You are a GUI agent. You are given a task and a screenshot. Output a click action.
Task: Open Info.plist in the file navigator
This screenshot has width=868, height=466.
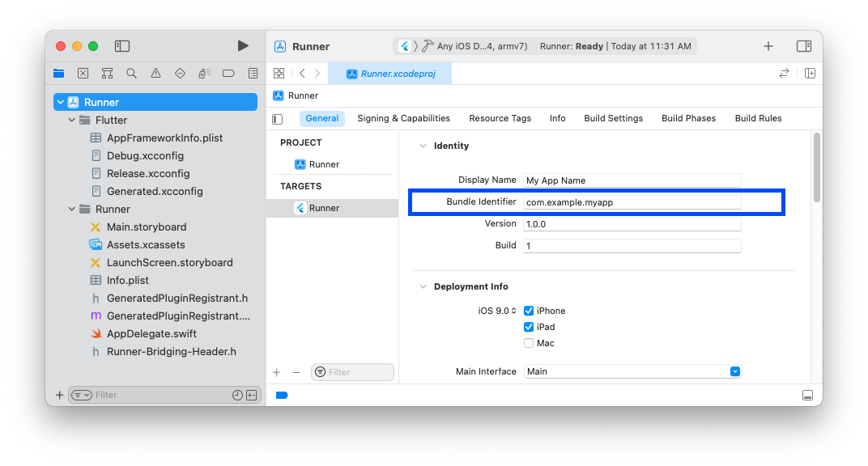[127, 280]
